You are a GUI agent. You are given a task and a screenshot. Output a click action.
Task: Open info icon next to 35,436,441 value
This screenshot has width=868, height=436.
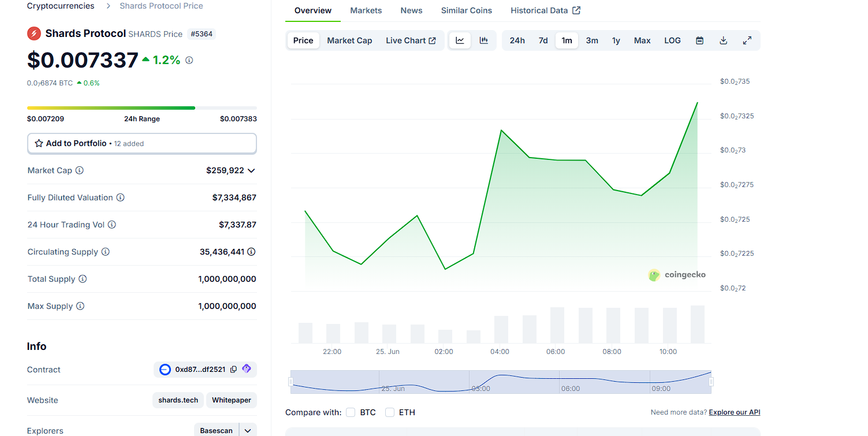[x=251, y=252]
